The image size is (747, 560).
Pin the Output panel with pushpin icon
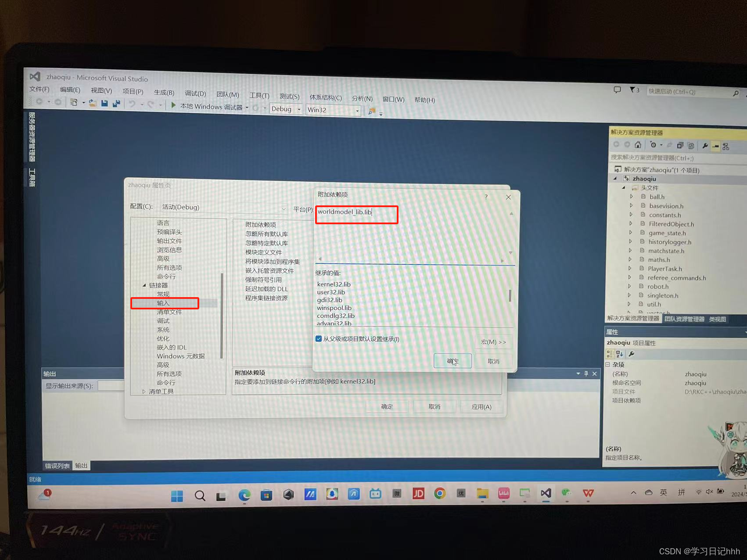pyautogui.click(x=586, y=373)
